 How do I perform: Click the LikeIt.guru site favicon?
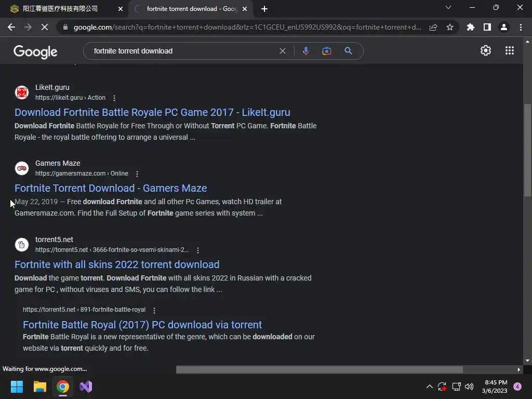click(x=22, y=92)
